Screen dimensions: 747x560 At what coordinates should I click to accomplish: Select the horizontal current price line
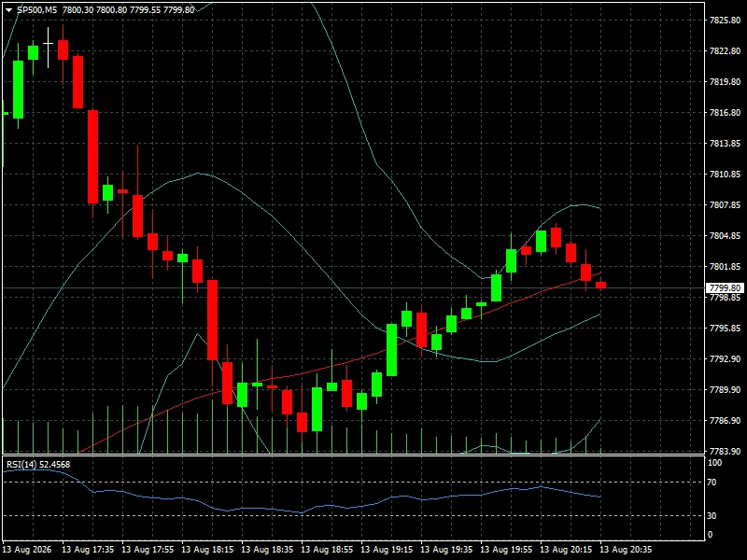pos(354,288)
